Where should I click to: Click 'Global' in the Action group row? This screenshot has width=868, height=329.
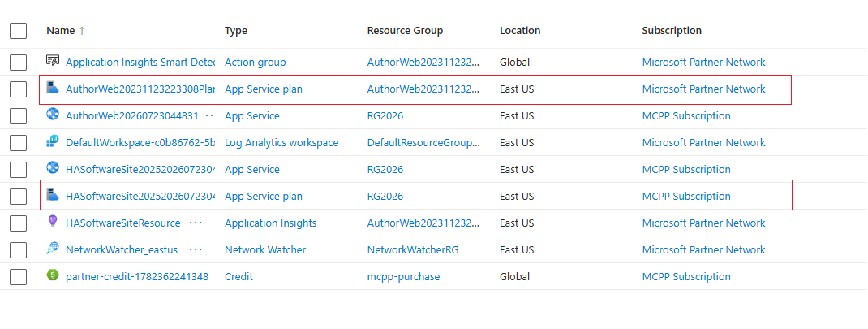pos(515,62)
